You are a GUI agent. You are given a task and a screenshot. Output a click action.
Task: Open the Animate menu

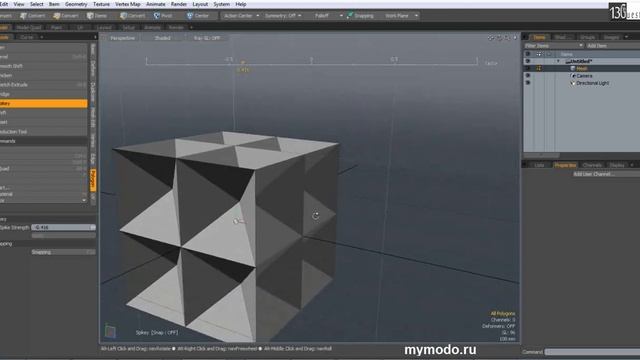point(156,4)
